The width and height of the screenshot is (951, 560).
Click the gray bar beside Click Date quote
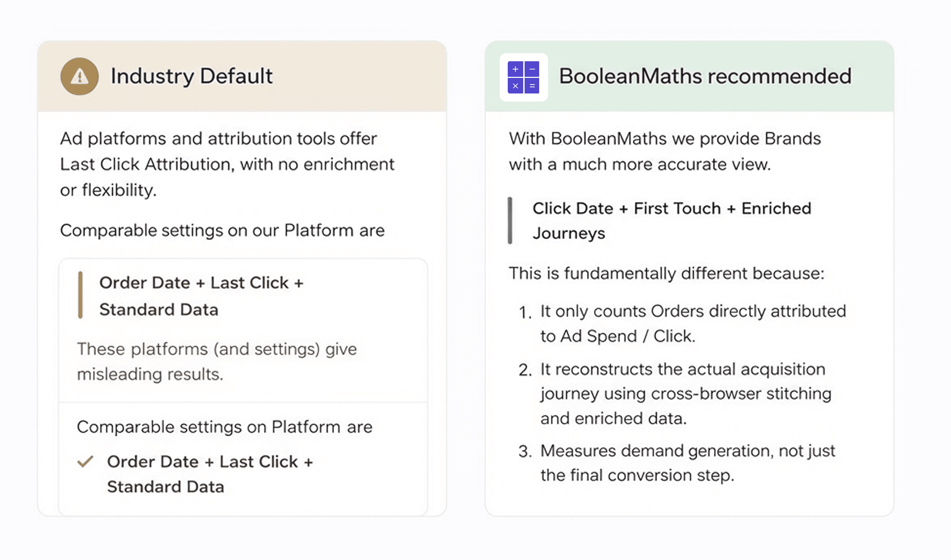click(510, 221)
